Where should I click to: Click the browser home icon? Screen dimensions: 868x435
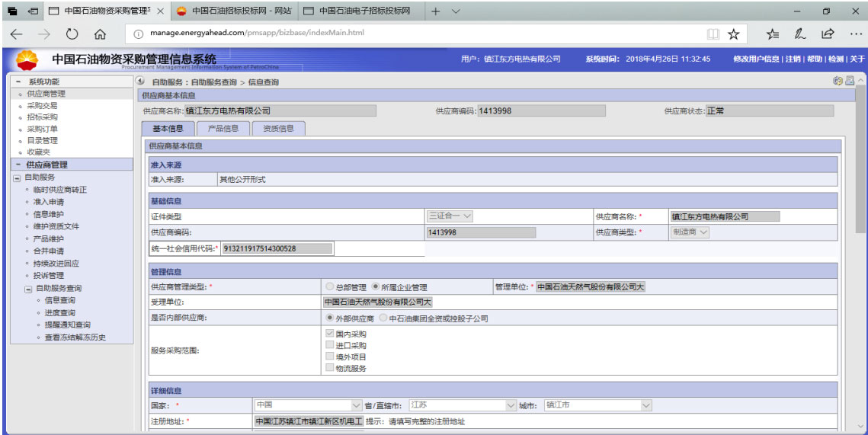click(x=99, y=34)
